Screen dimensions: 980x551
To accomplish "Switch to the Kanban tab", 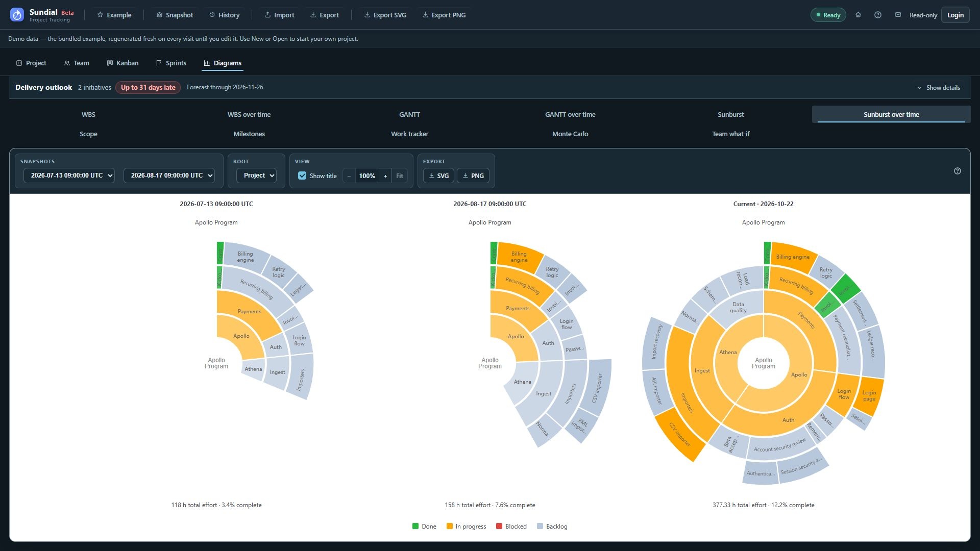I will pos(122,63).
